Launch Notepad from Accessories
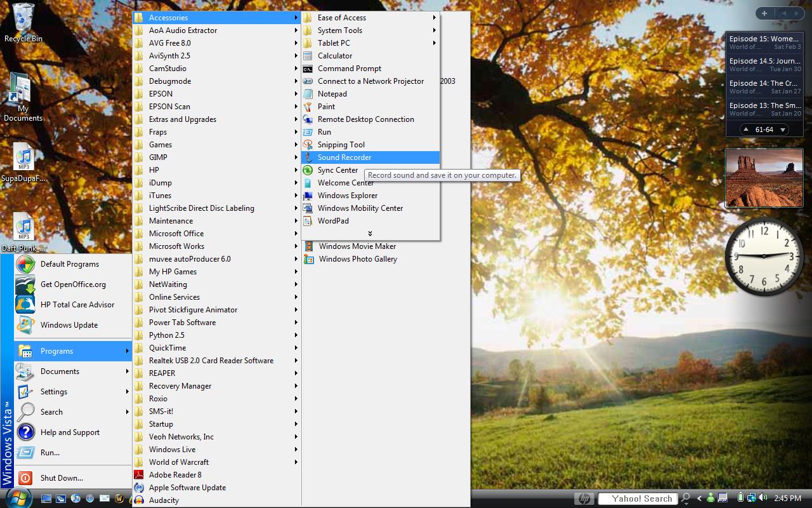This screenshot has width=812, height=508. [x=370, y=94]
